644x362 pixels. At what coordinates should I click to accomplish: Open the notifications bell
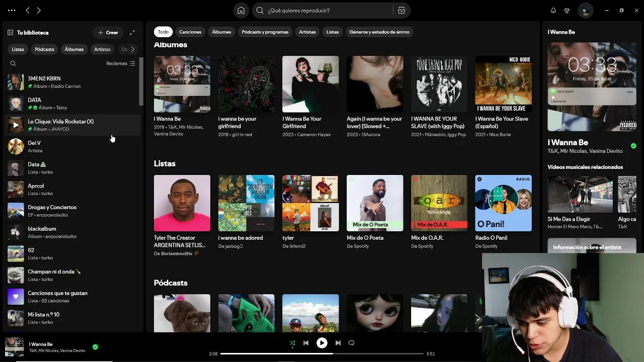pos(553,10)
